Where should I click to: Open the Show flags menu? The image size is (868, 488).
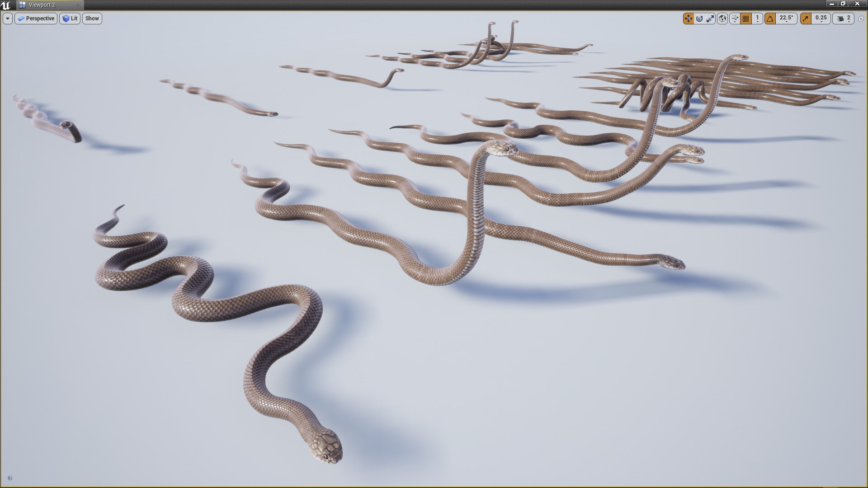(92, 19)
